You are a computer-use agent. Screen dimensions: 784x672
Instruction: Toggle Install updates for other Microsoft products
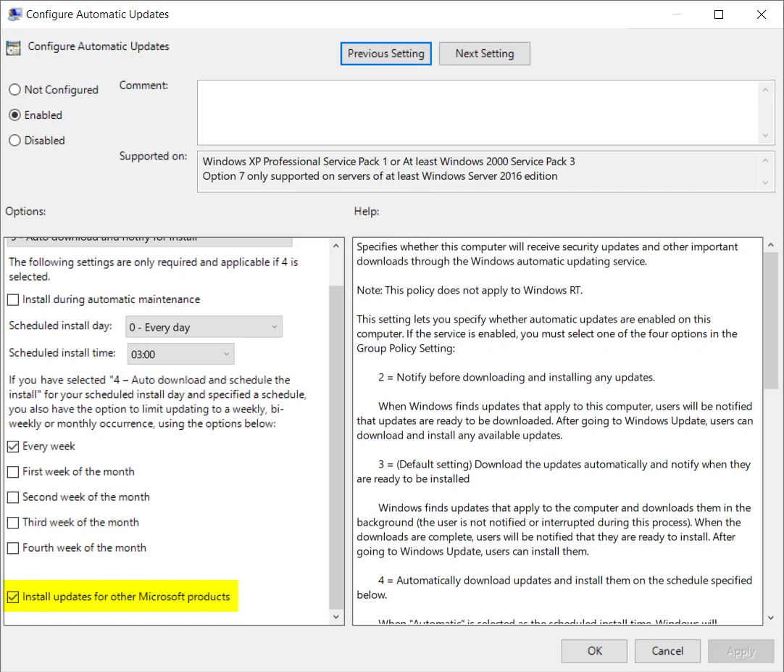click(14, 597)
